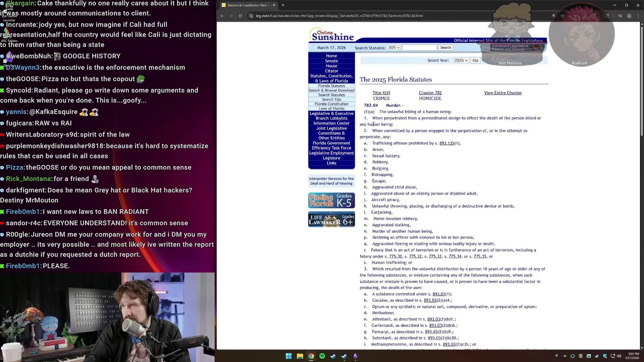Image resolution: width=644 pixels, height=362 pixels.
Task: Click the browser forward arrow
Action: tap(231, 16)
